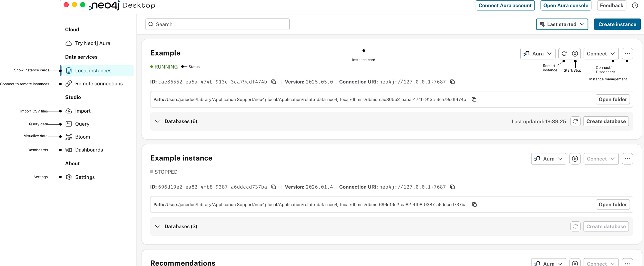Click the ID 696d19e2-ea82-4fb8-9387-a6ddccd737ba
This screenshot has width=644, height=266.
[x=213, y=187]
